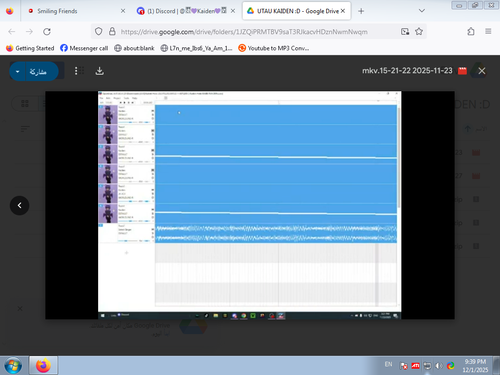The width and height of the screenshot is (500, 375).
Task: Close the Discord tab
Action: [233, 11]
